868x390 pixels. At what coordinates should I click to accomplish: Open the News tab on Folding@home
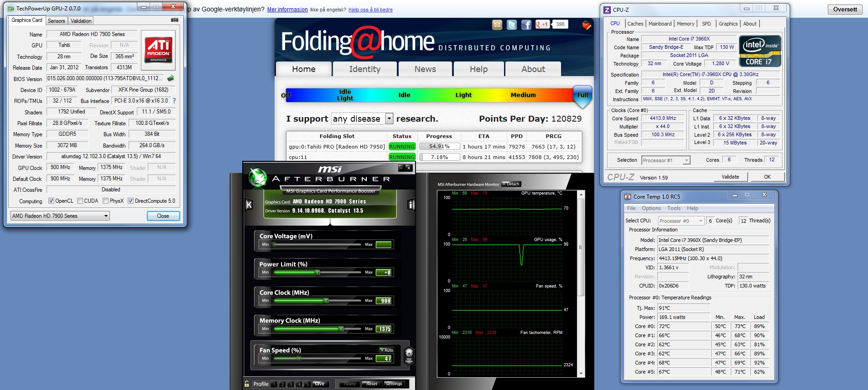[425, 69]
